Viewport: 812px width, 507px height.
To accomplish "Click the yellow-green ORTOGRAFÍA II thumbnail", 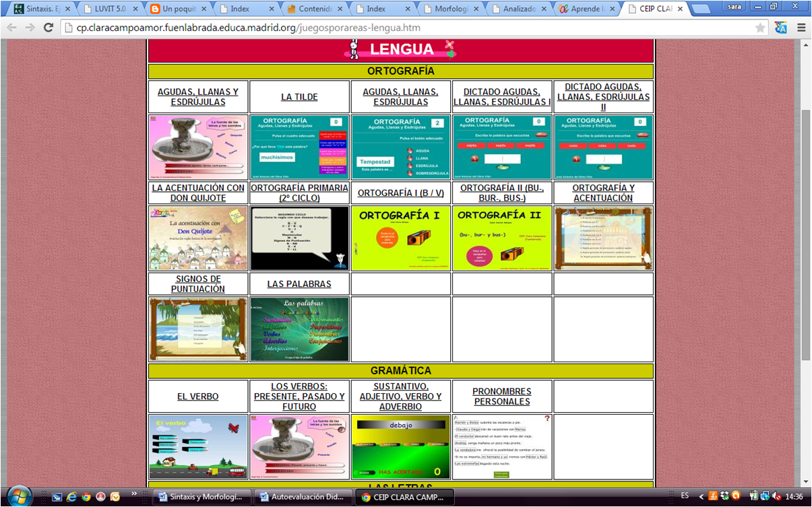I will tap(502, 238).
